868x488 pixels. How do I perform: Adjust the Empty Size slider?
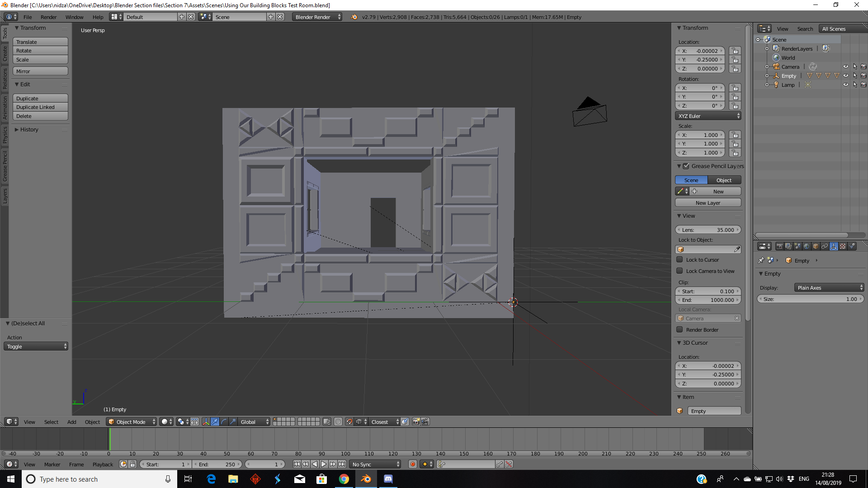[x=810, y=299]
